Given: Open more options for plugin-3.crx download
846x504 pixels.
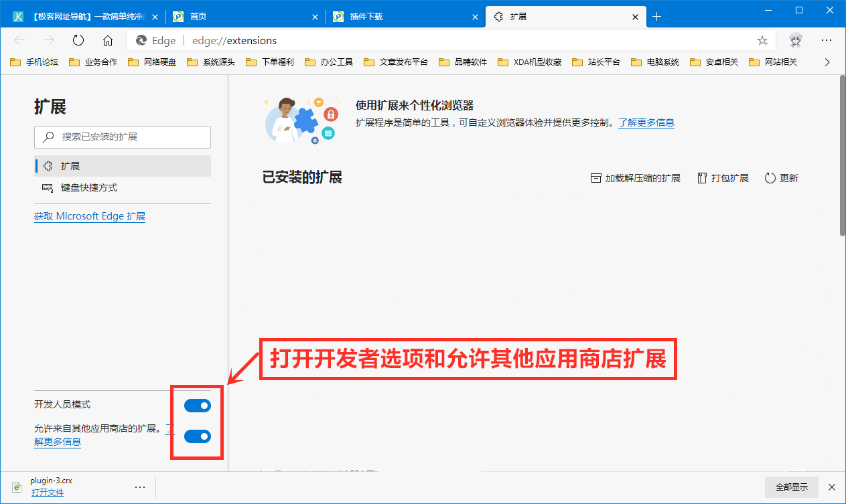Looking at the screenshot, I should [140, 487].
